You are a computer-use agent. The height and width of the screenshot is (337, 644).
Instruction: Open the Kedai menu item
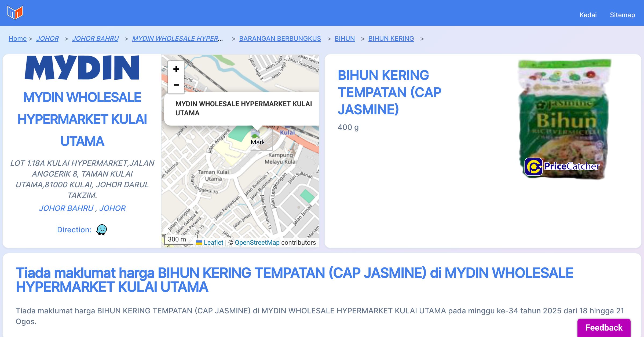click(588, 15)
